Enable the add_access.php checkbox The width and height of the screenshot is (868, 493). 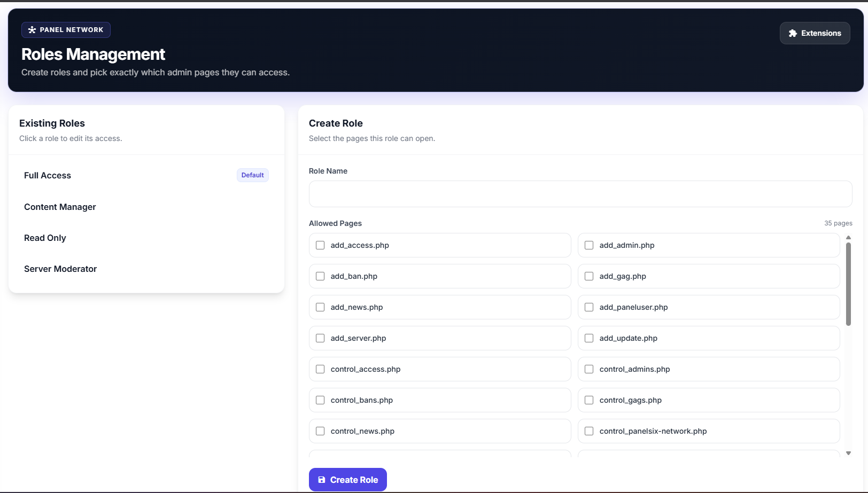(320, 245)
